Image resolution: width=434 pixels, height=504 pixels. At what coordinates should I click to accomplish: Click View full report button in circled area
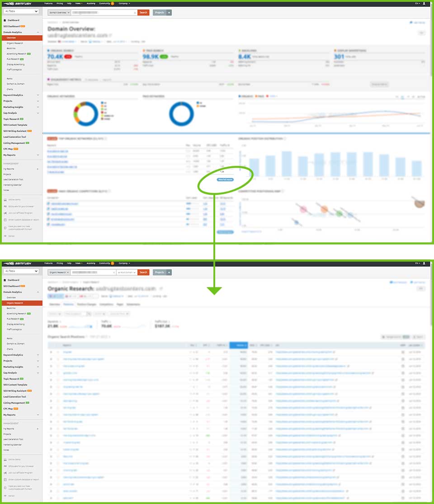(x=225, y=180)
